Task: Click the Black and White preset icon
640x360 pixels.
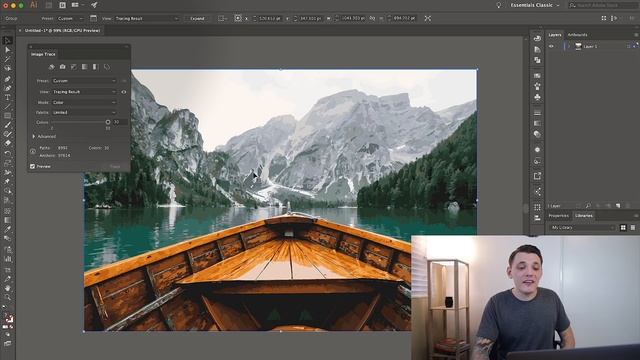Action: pyautogui.click(x=96, y=67)
